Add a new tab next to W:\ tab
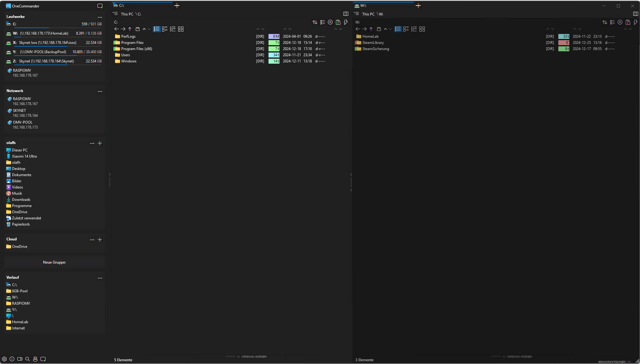The height and width of the screenshot is (364, 640). (418, 6)
